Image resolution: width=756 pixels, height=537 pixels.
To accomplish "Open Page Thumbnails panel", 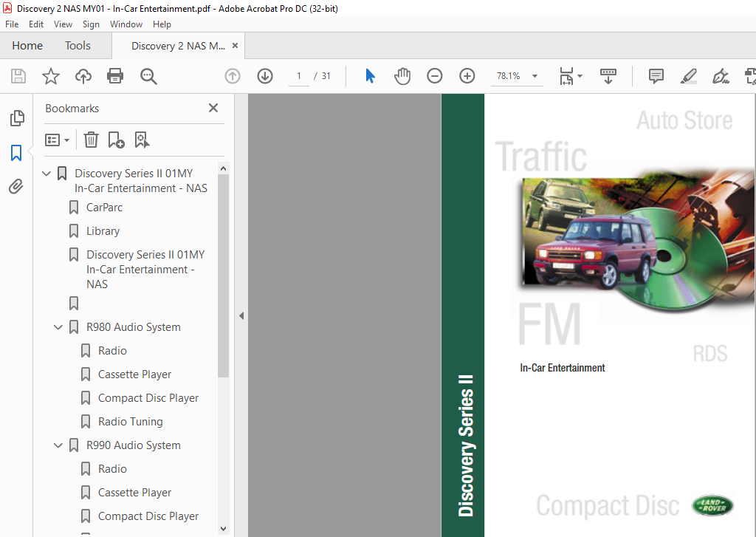I will 17,118.
